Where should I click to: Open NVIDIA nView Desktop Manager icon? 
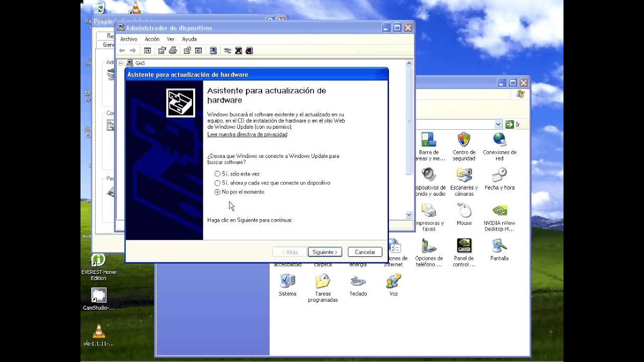[x=500, y=217]
